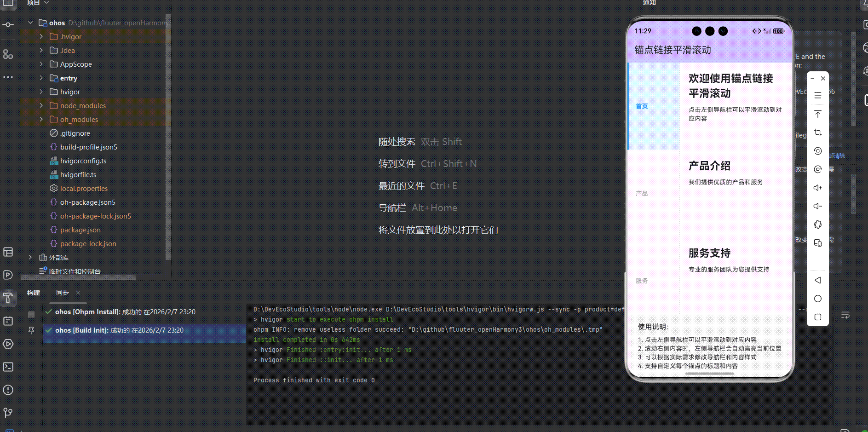Viewport: 868px width, 432px height.
Task: Open the 项目 view dropdown
Action: pos(38,3)
